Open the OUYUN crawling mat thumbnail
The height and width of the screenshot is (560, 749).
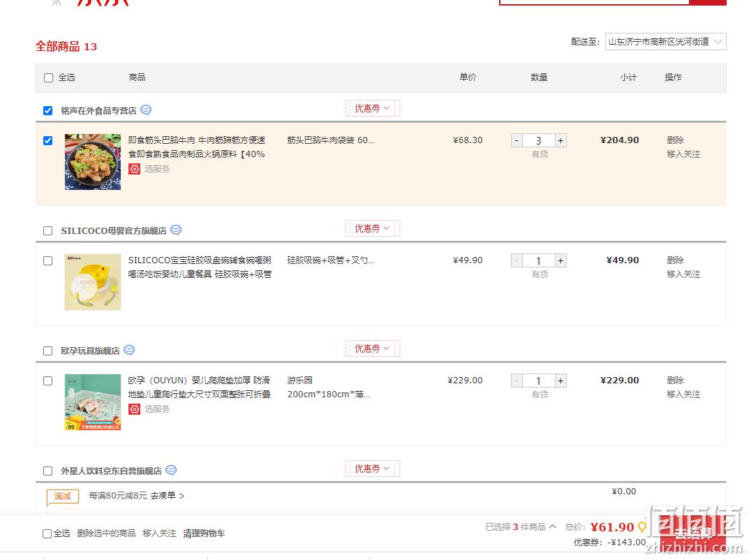point(93,401)
